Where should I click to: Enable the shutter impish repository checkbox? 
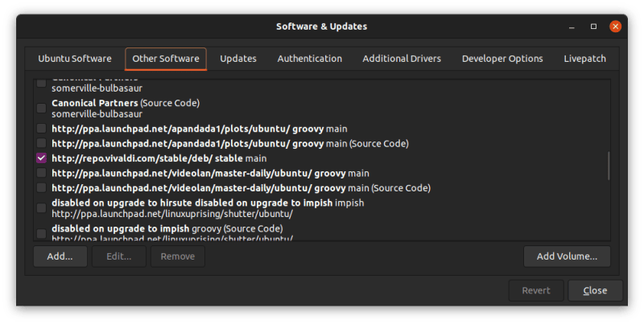[x=42, y=208]
